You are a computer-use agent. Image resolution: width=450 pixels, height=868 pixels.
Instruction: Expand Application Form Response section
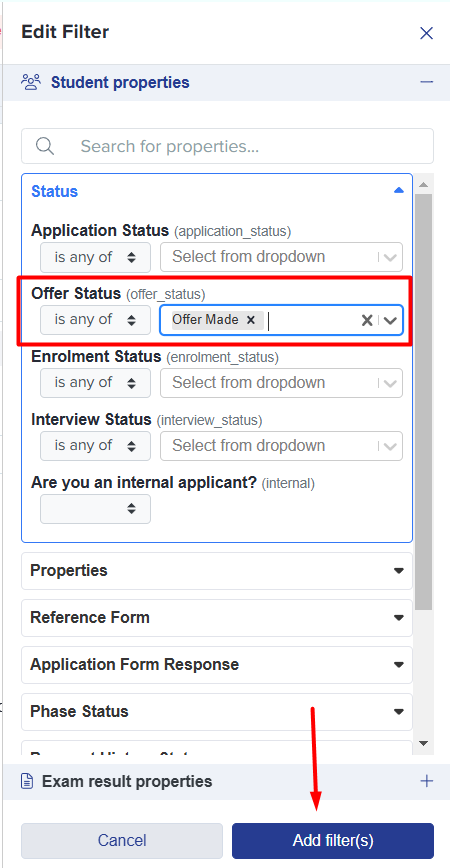216,665
